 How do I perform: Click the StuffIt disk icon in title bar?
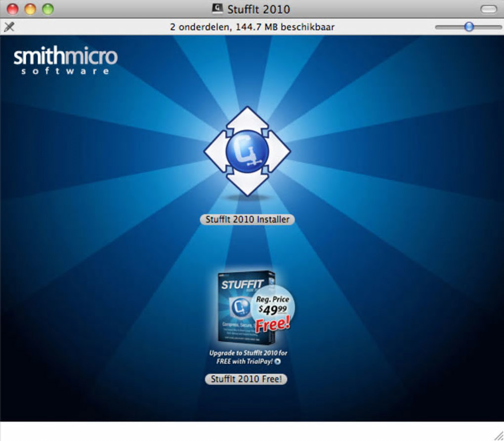(x=217, y=9)
